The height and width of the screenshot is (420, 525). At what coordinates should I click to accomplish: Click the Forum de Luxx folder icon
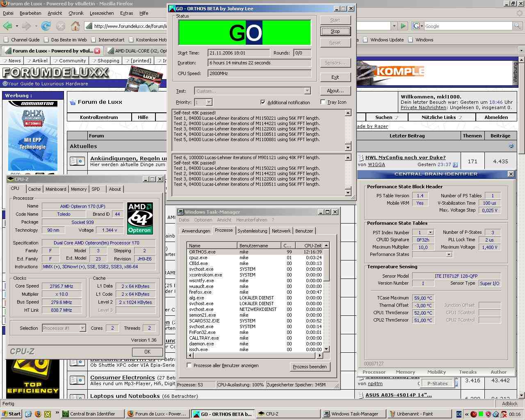[73, 102]
